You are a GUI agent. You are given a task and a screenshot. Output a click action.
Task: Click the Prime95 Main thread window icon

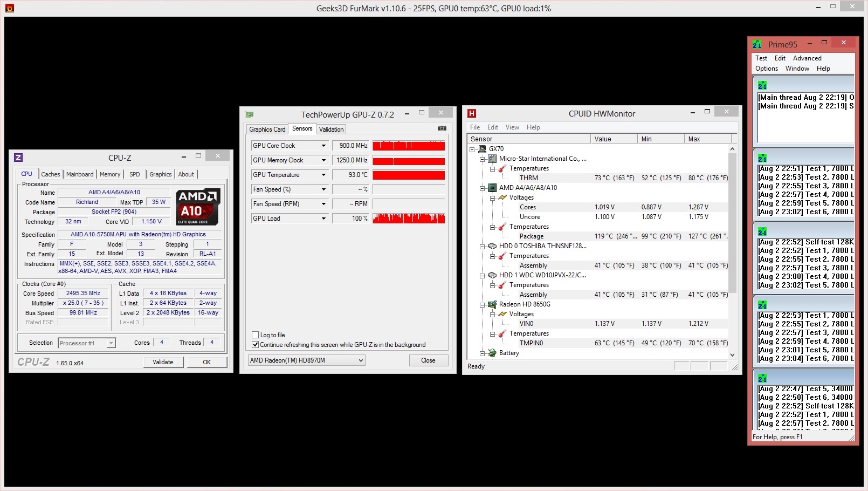coord(762,85)
